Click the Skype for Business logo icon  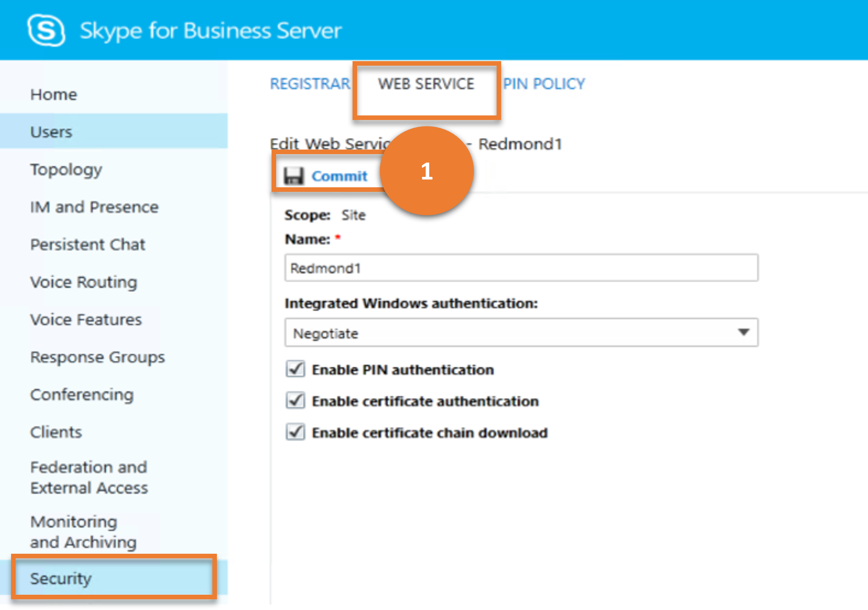46,30
